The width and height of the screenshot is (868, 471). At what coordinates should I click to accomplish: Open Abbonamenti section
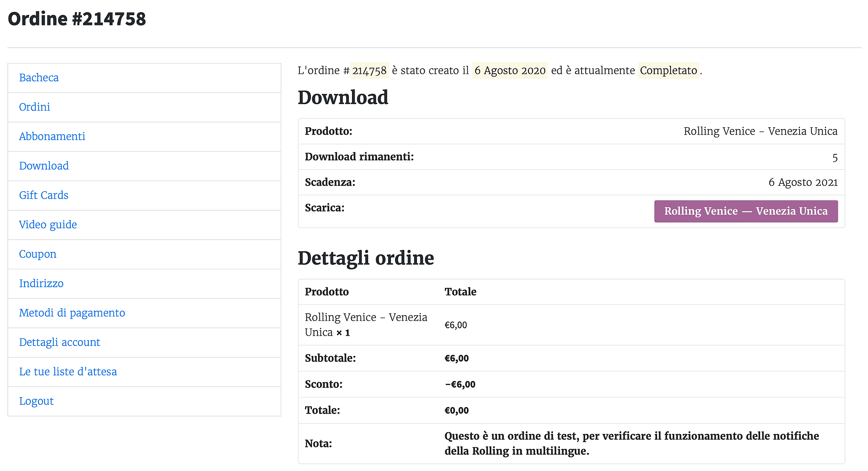pos(52,136)
